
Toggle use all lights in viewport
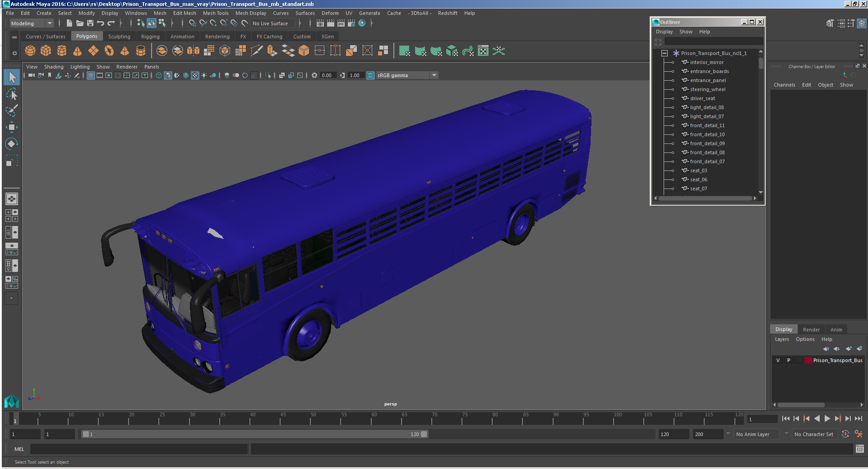point(204,75)
